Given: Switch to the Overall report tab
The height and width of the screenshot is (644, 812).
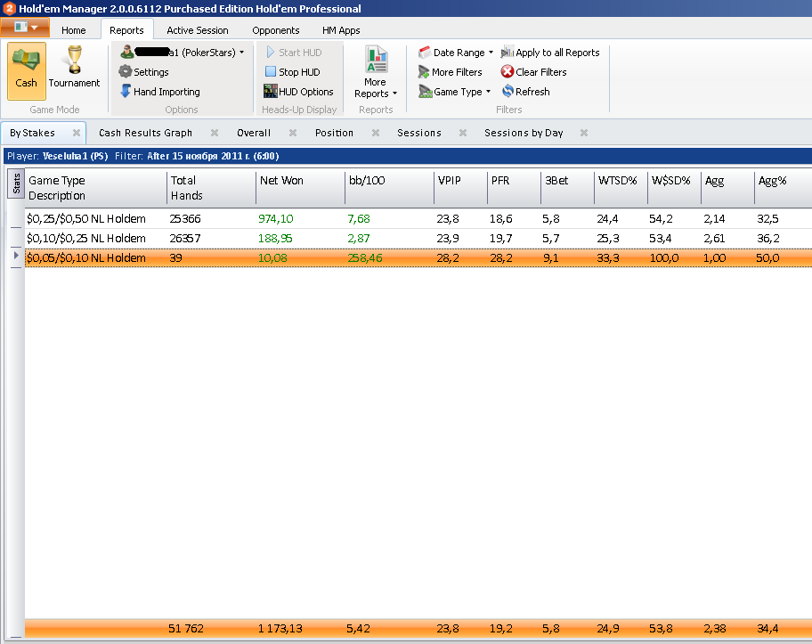Looking at the screenshot, I should [254, 133].
